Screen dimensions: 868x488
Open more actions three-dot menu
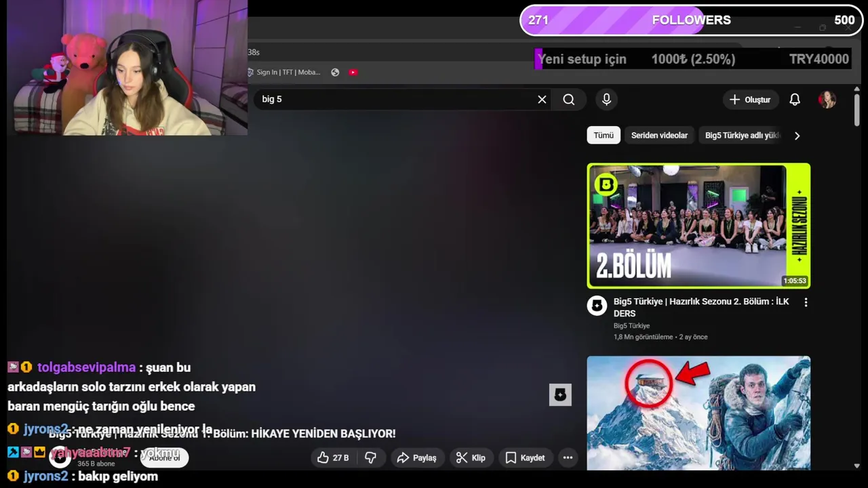568,458
